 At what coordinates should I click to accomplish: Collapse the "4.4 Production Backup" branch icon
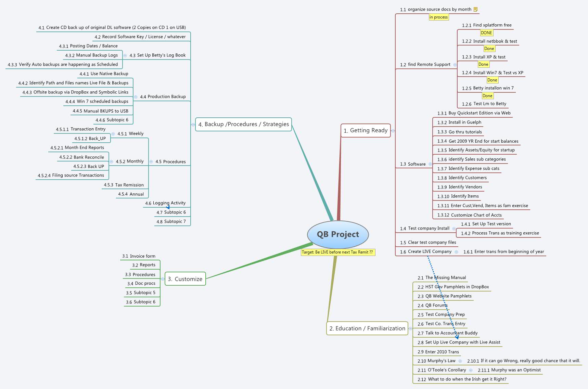tap(136, 96)
